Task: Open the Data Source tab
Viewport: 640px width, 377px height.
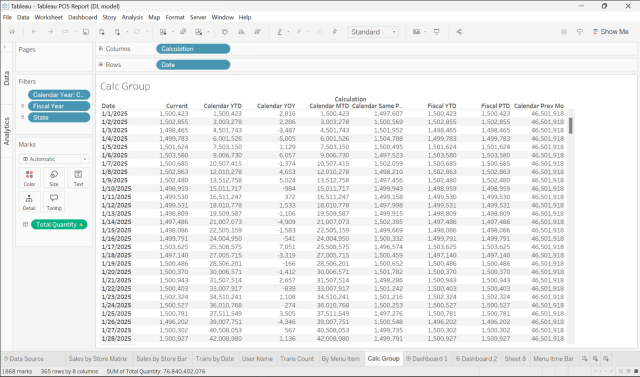Action: coord(24,359)
